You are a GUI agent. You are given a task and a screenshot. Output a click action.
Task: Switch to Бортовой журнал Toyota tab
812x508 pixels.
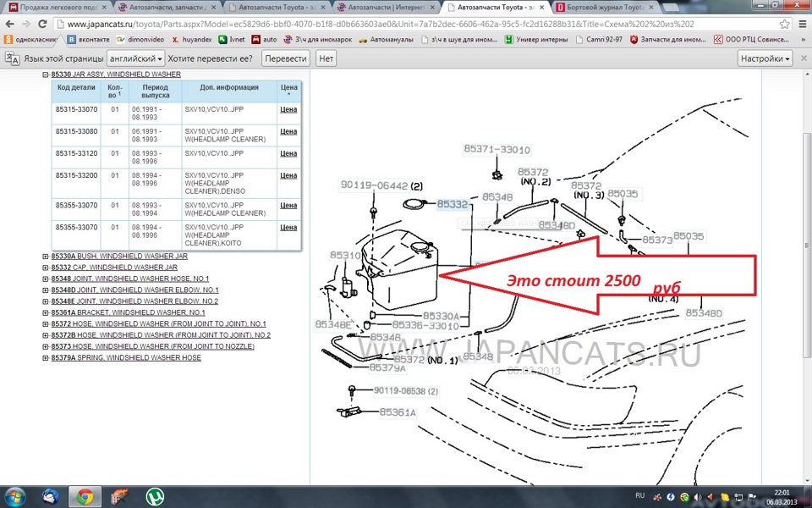(603, 8)
